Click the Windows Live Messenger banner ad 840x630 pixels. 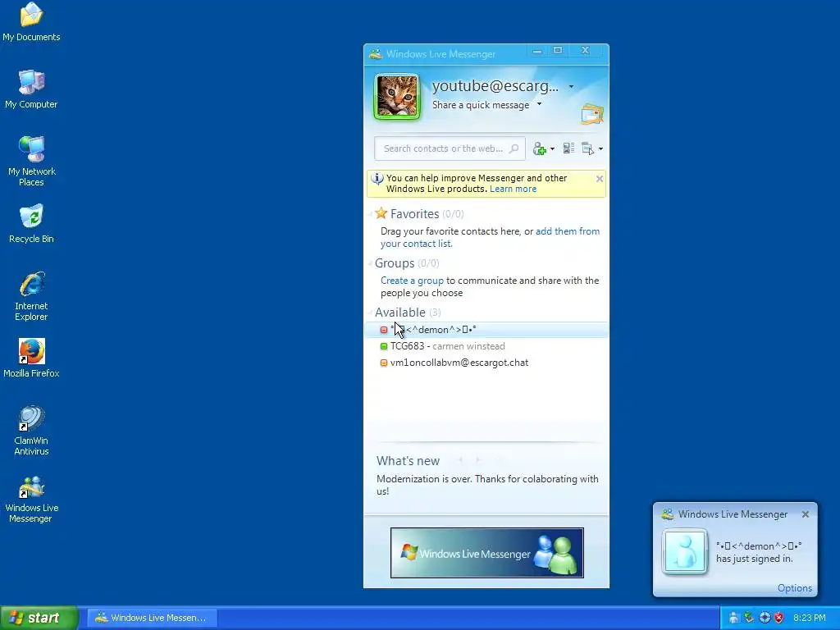pyautogui.click(x=487, y=553)
